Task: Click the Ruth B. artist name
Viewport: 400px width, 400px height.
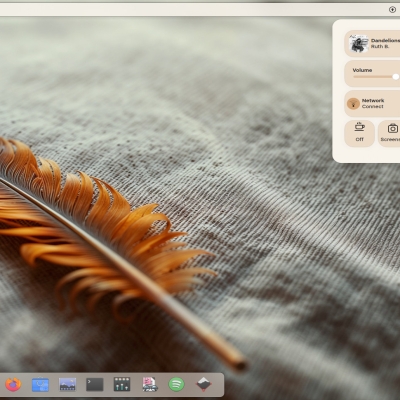Action: pos(380,47)
